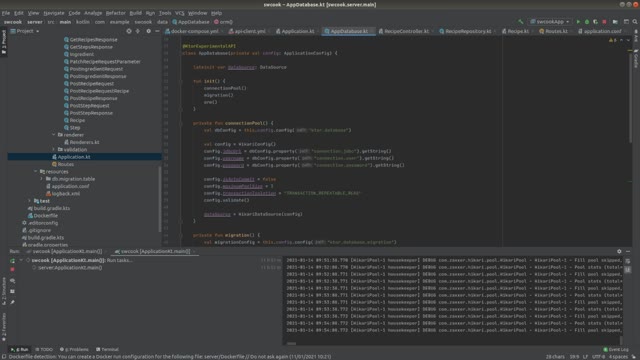This screenshot has height=360, width=640.
Task: Click the UTF-8 encoding in status bar
Action: click(x=598, y=357)
